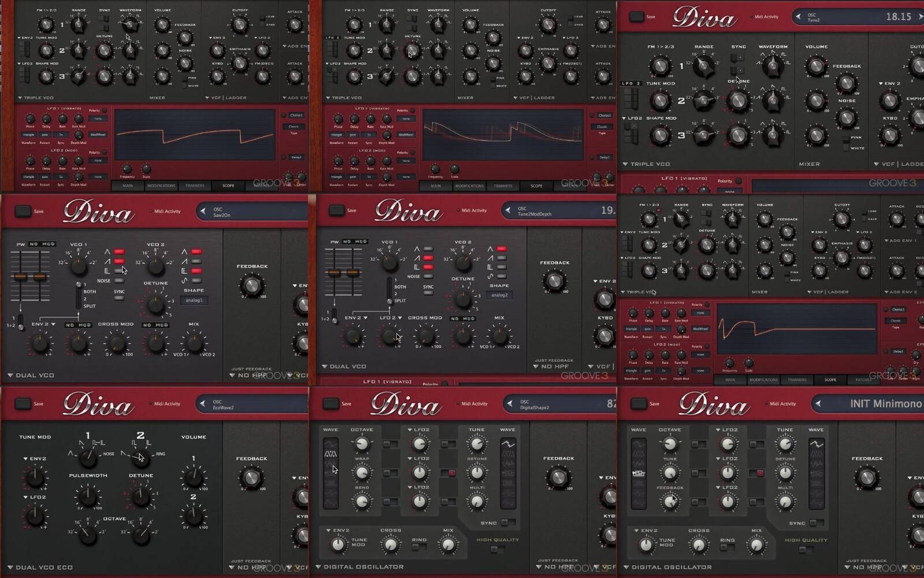Viewport: 924px width, 578px height.
Task: Toggle VCO 1 NOISE button in Saw2On panel
Action: tap(119, 280)
